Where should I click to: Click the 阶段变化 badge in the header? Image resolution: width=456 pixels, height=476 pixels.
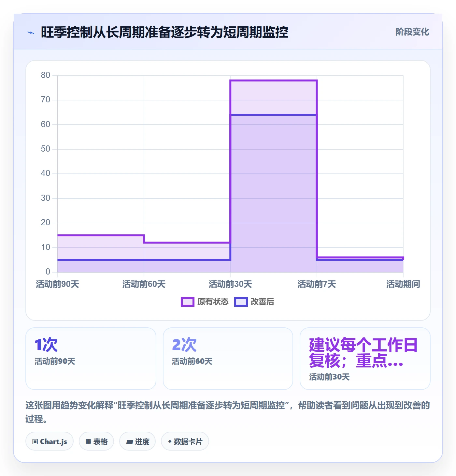(x=412, y=32)
